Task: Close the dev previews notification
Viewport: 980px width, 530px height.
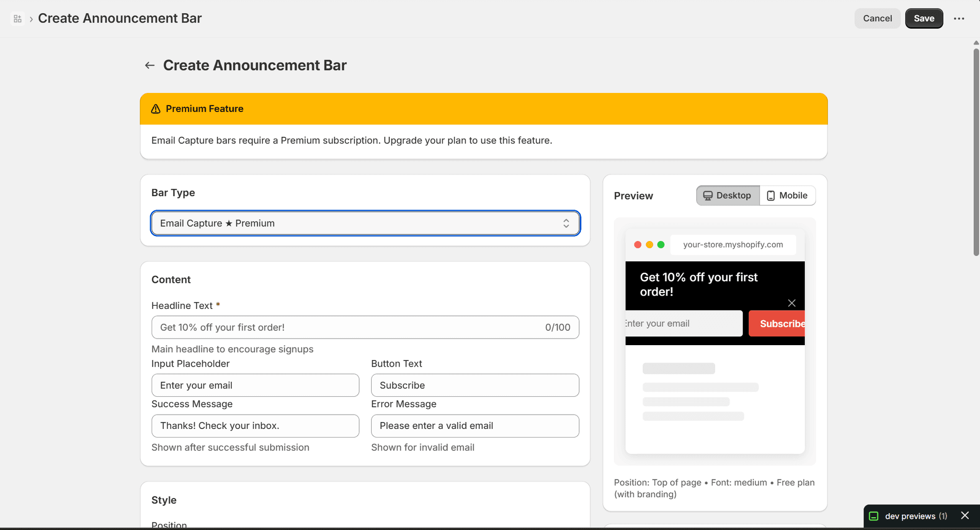Action: 965,516
